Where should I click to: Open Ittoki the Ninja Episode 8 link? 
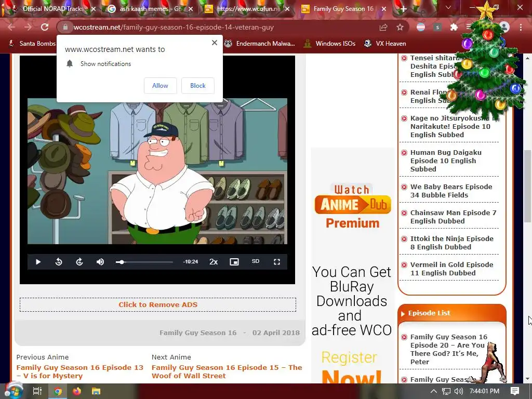tap(452, 243)
